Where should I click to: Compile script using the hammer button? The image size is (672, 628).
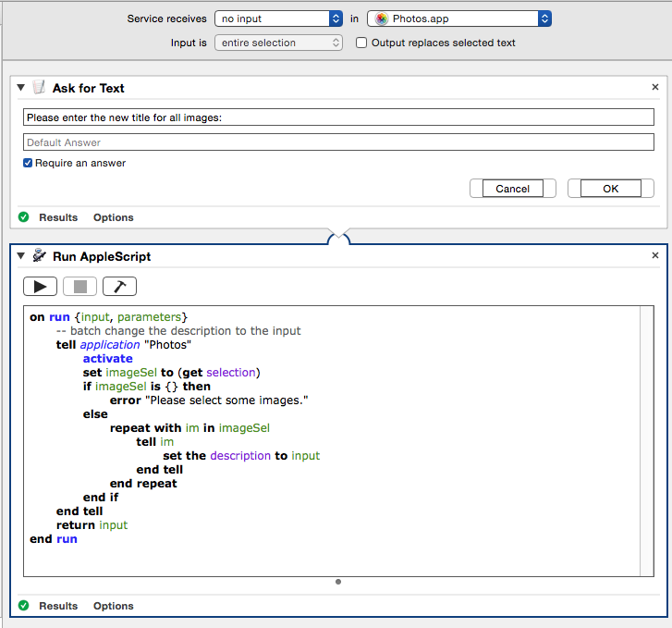[x=119, y=286]
